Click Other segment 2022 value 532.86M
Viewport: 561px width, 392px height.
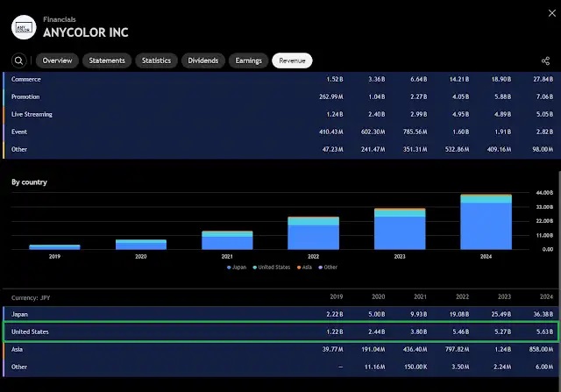(458, 149)
